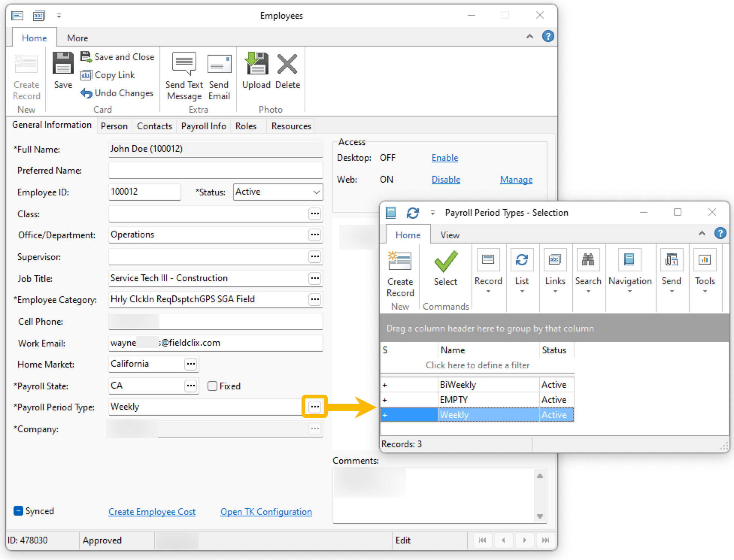Expand the BiWeekly row plus sign
Viewport: 734px width, 560px height.
[x=385, y=385]
